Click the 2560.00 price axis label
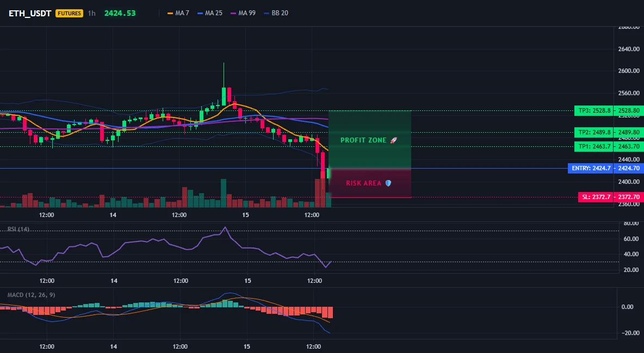The image size is (644, 353). [x=628, y=94]
